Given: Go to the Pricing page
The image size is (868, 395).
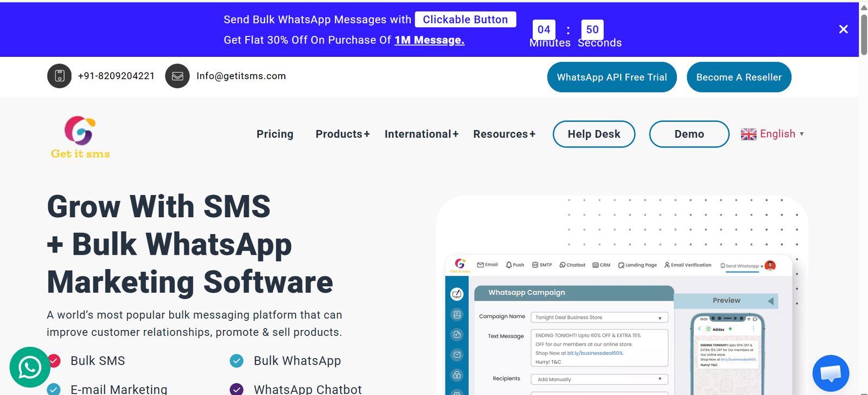Looking at the screenshot, I should (x=275, y=134).
